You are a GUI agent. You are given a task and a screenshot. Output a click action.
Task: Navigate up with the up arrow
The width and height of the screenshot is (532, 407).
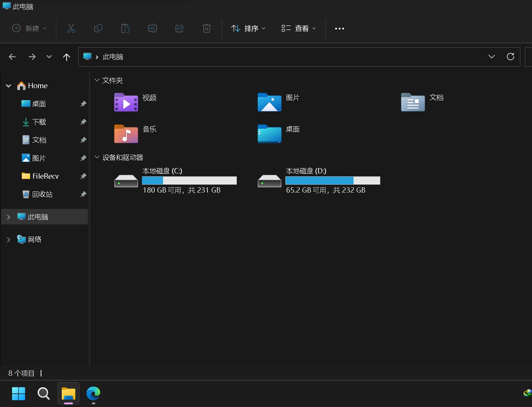coord(67,57)
